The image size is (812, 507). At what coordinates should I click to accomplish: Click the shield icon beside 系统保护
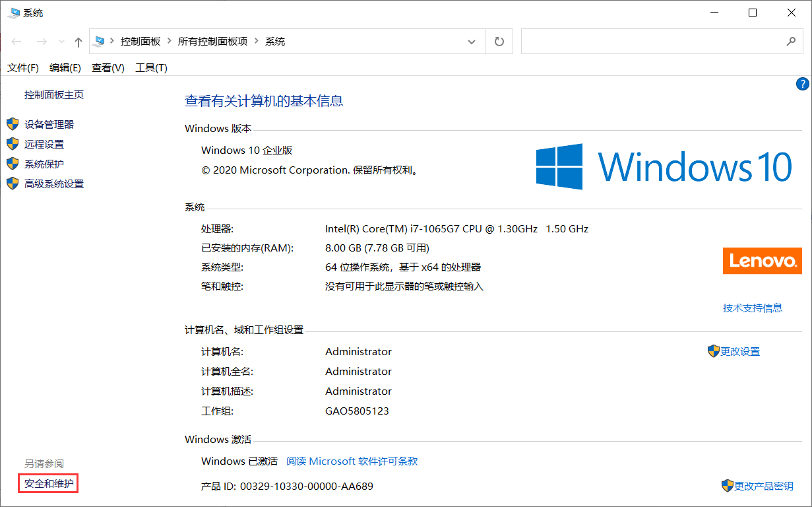point(13,164)
